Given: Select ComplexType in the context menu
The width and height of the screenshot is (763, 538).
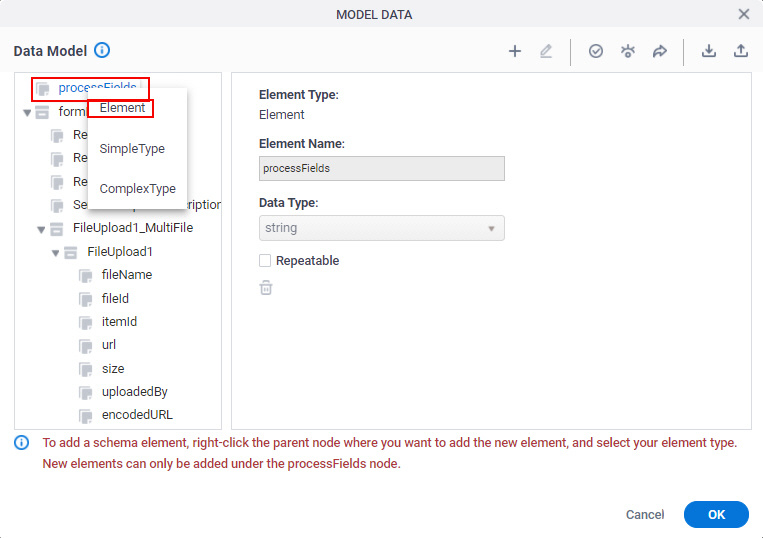Looking at the screenshot, I should pyautogui.click(x=138, y=189).
